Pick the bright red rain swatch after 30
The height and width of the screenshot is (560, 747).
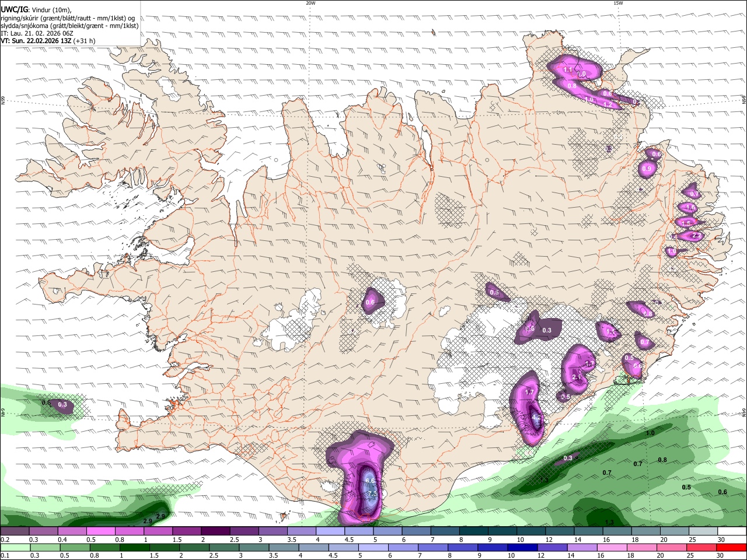(732, 547)
